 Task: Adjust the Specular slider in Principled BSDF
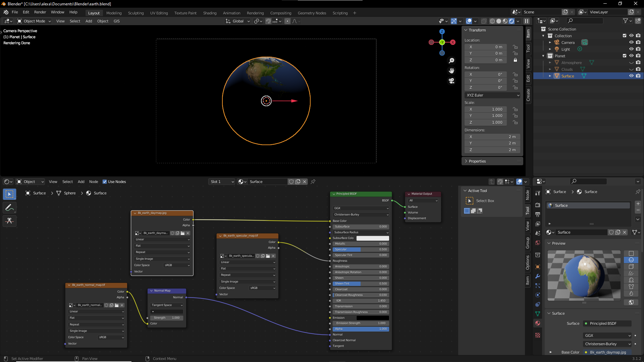pyautogui.click(x=361, y=249)
